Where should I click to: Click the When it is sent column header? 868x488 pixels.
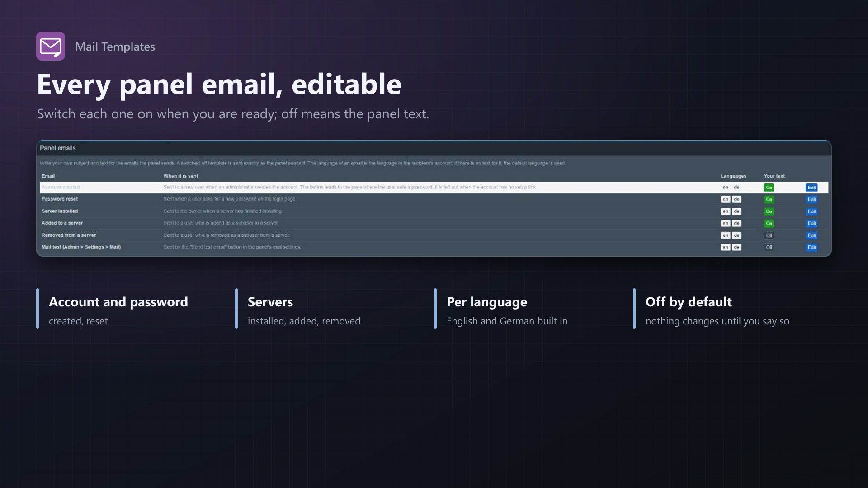pos(181,176)
